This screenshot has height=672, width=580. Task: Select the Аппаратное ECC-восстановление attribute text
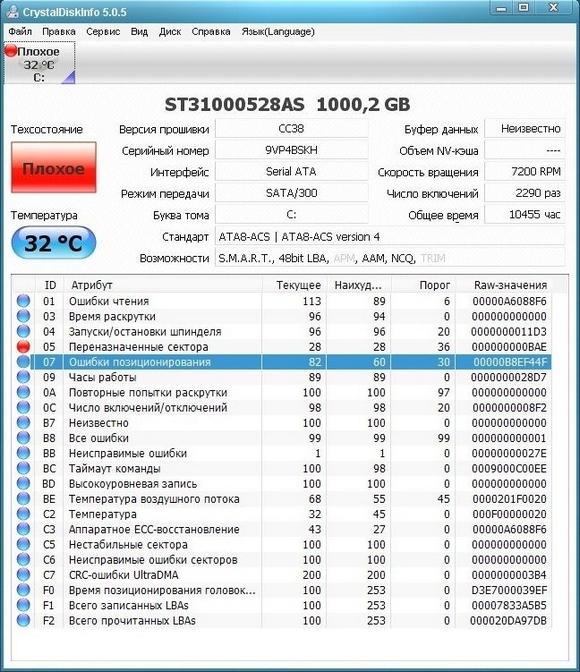click(x=154, y=529)
